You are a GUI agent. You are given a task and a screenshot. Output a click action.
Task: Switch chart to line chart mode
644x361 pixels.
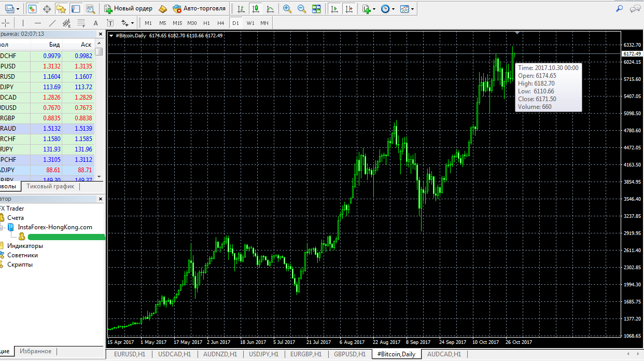270,9
